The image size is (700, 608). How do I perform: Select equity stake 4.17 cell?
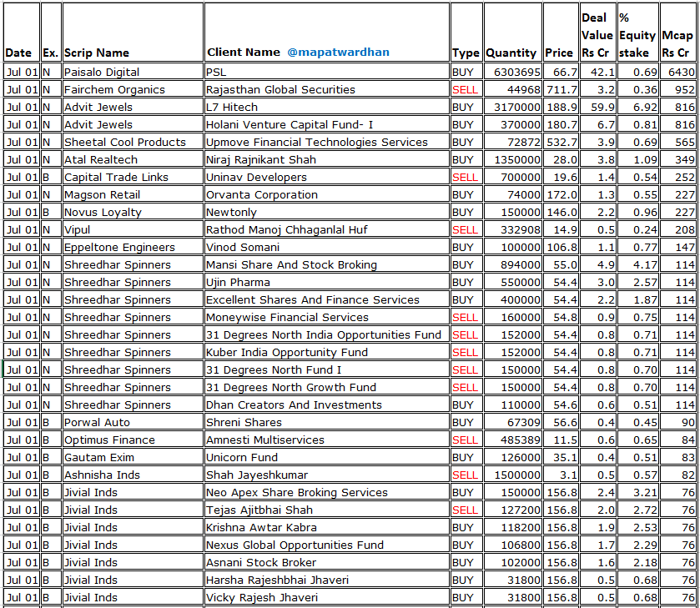(x=638, y=264)
